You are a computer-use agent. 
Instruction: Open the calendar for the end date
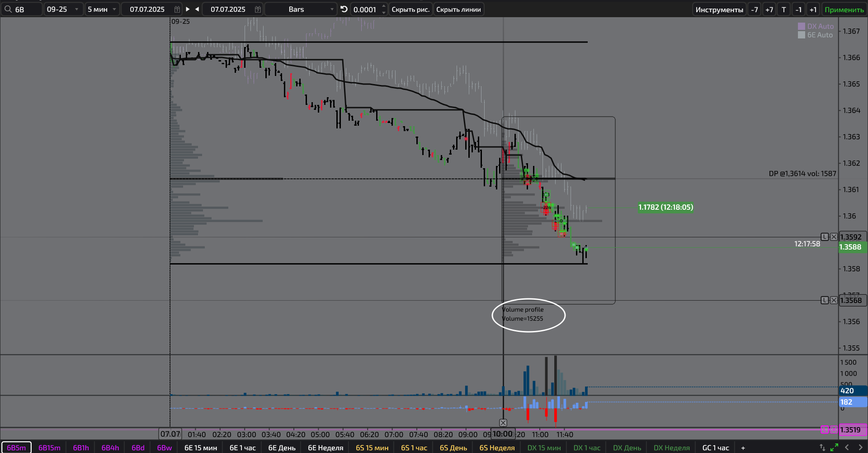(258, 9)
